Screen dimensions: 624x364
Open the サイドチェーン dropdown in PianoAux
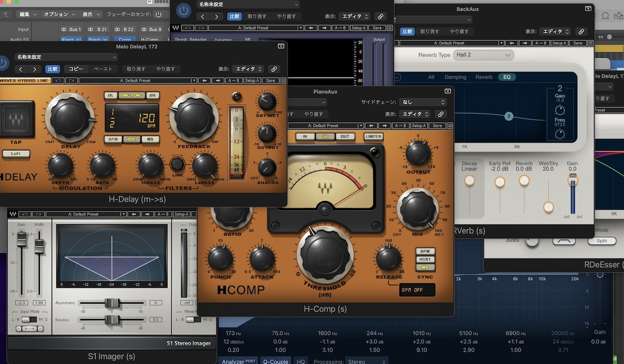point(424,102)
